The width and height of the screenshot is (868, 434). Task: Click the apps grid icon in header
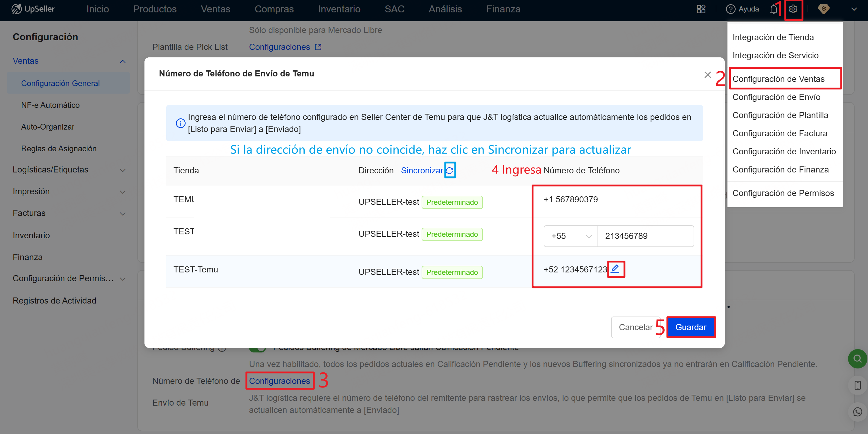pyautogui.click(x=701, y=9)
